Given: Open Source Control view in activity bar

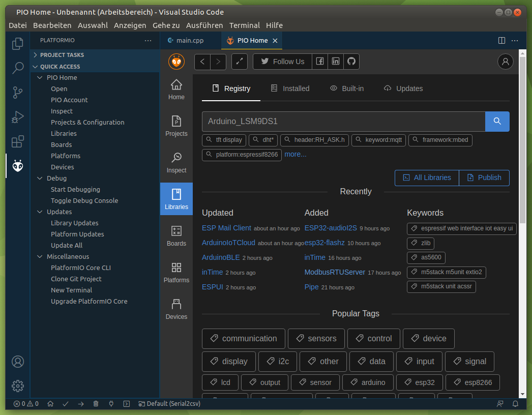Looking at the screenshot, I should (18, 92).
